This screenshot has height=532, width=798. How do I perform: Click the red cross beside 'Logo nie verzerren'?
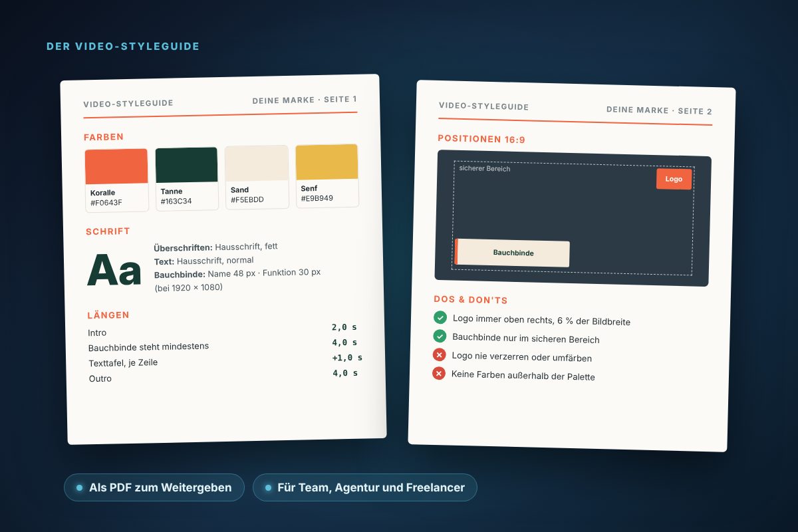pyautogui.click(x=439, y=354)
